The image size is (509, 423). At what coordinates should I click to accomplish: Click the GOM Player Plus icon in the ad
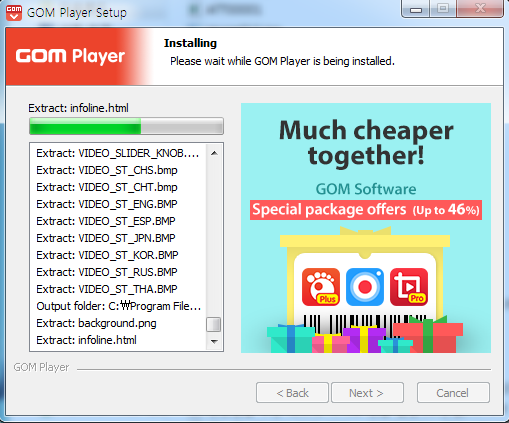click(321, 287)
